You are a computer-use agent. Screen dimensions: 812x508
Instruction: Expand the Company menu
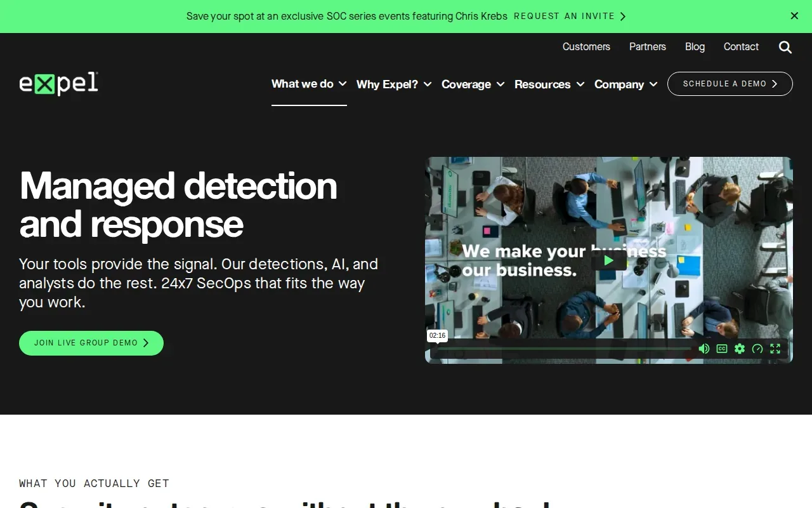click(626, 84)
